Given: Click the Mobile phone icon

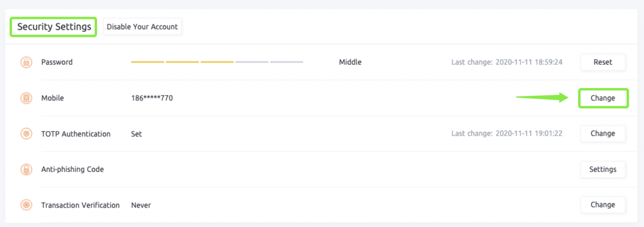Looking at the screenshot, I should 26,98.
